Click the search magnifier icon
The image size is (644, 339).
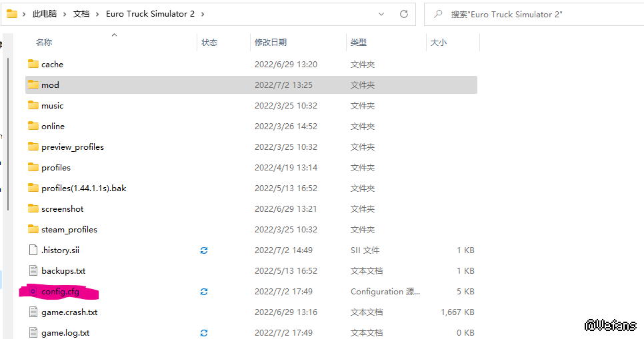click(437, 14)
